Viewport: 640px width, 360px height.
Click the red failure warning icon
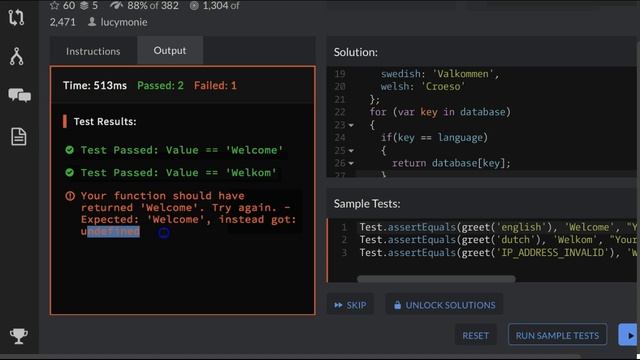point(70,196)
